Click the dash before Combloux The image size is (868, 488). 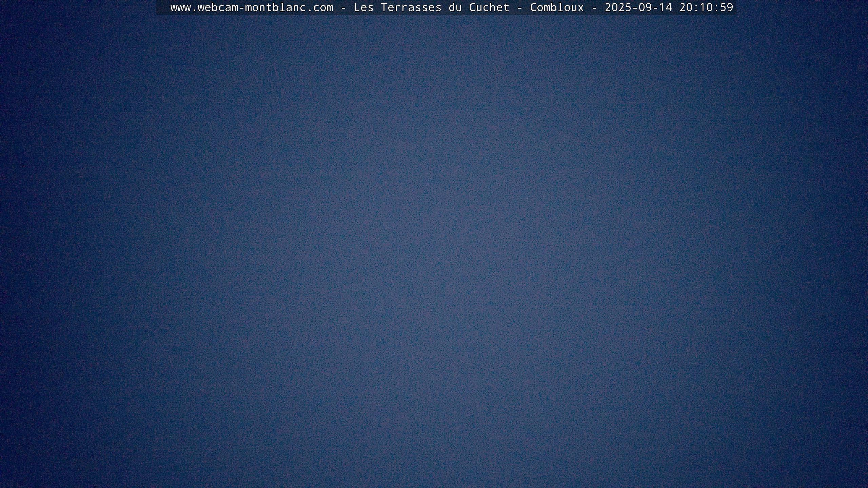point(520,7)
